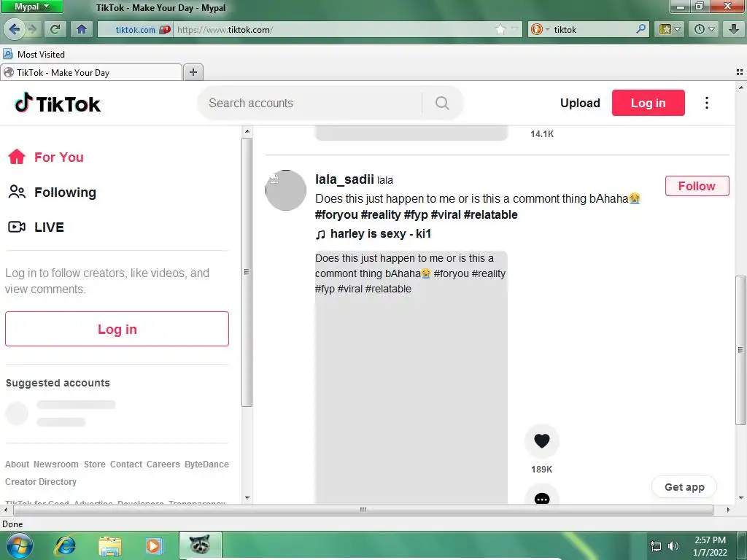Open a new tab with plus button
This screenshot has width=747, height=560.
[193, 72]
